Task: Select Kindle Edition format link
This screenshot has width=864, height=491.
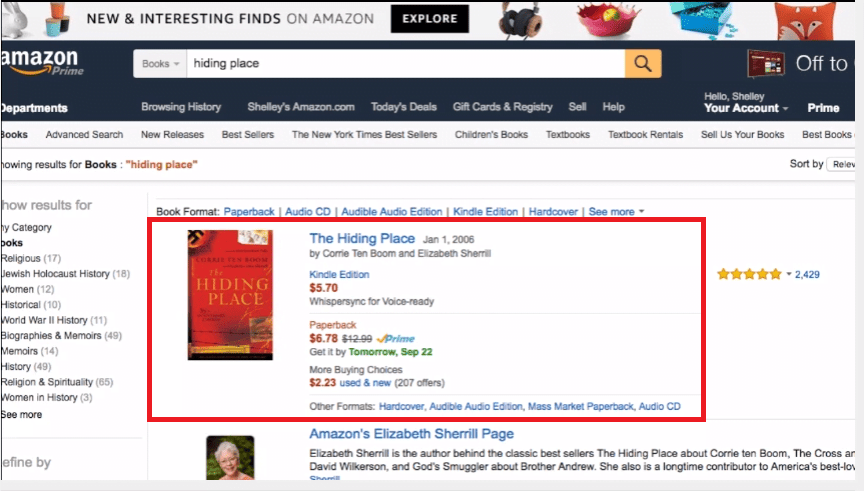Action: tap(339, 274)
